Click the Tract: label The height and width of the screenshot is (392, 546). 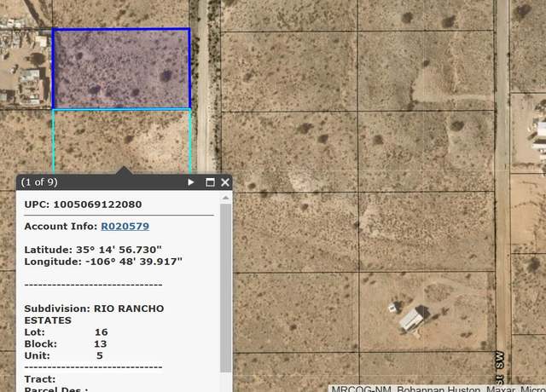(40, 379)
